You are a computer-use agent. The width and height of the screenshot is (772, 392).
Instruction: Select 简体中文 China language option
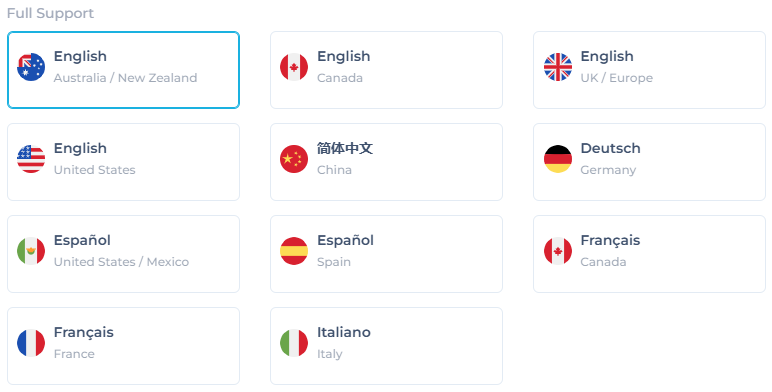point(386,162)
